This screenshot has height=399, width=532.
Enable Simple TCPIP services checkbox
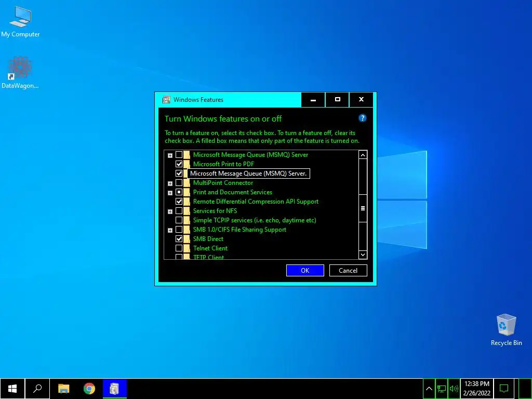tap(179, 220)
